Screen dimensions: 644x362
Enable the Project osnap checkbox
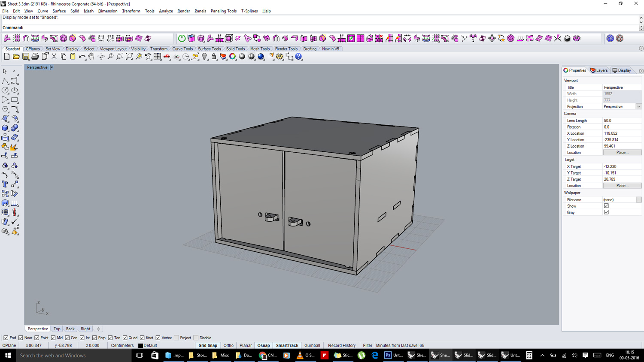click(176, 338)
